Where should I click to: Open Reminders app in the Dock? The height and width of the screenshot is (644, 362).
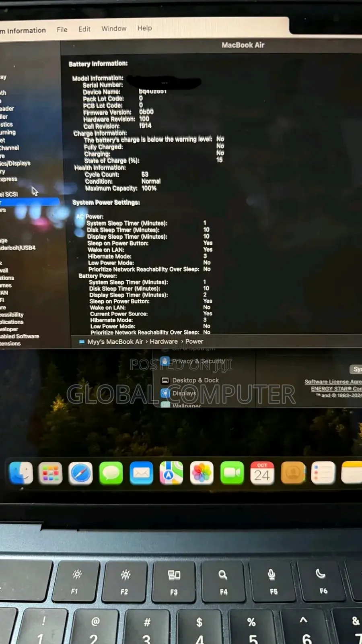click(323, 473)
